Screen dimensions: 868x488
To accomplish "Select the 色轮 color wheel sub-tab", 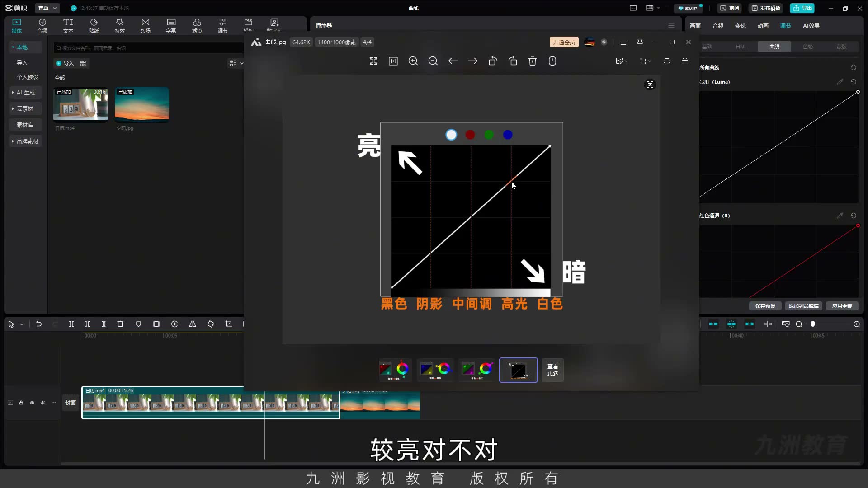I will (x=808, y=47).
